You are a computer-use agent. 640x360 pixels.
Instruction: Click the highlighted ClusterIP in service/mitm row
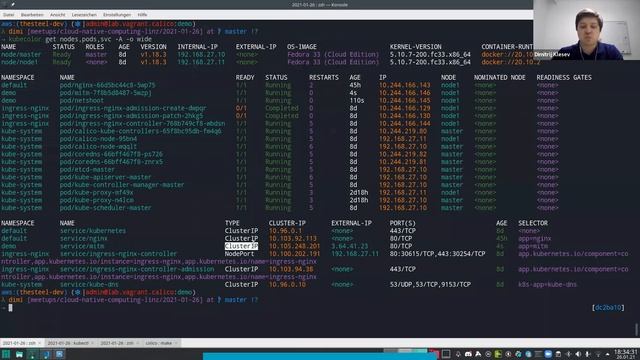(241, 246)
